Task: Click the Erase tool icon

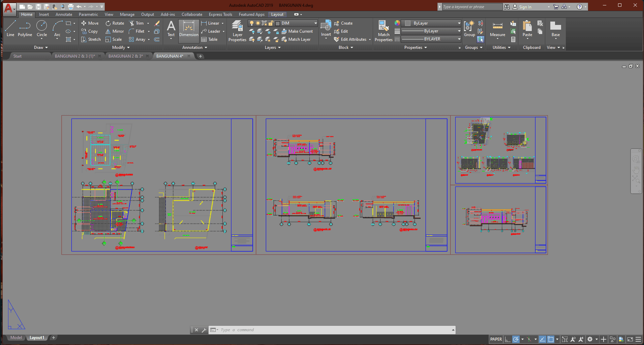Action: (x=157, y=23)
